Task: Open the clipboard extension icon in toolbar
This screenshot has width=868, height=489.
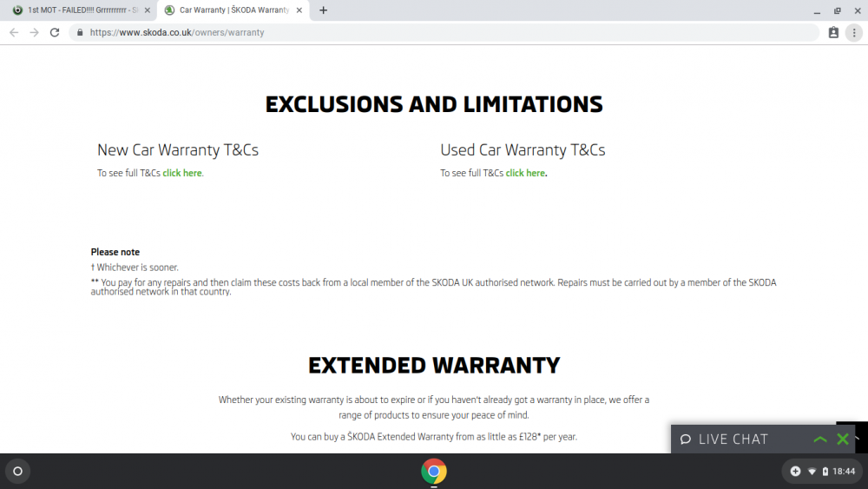Action: (833, 33)
